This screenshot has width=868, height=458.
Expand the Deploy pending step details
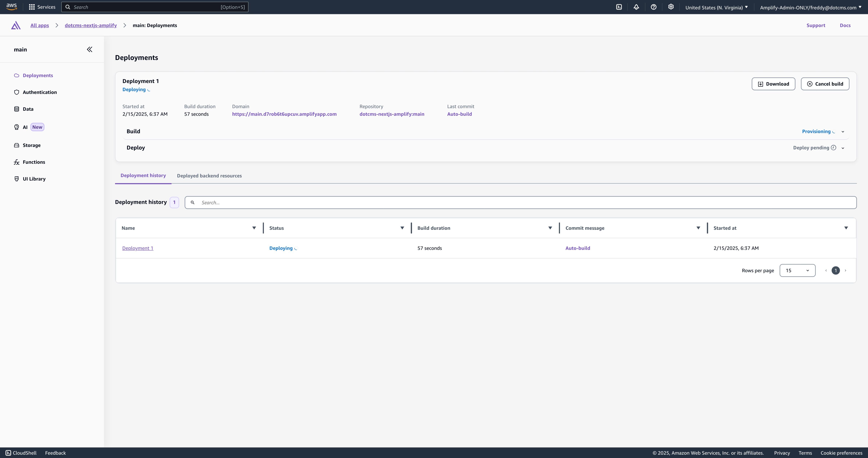coord(843,148)
